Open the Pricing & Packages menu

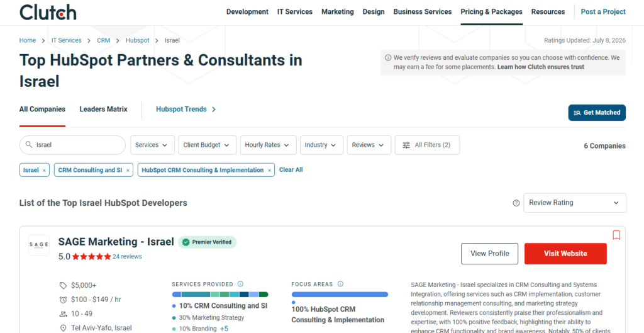pyautogui.click(x=491, y=12)
